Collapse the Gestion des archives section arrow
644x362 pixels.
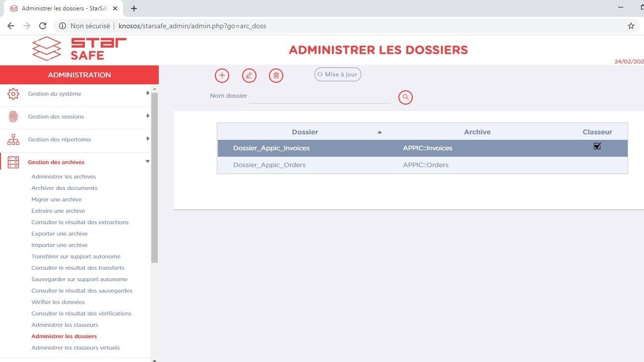coord(147,162)
